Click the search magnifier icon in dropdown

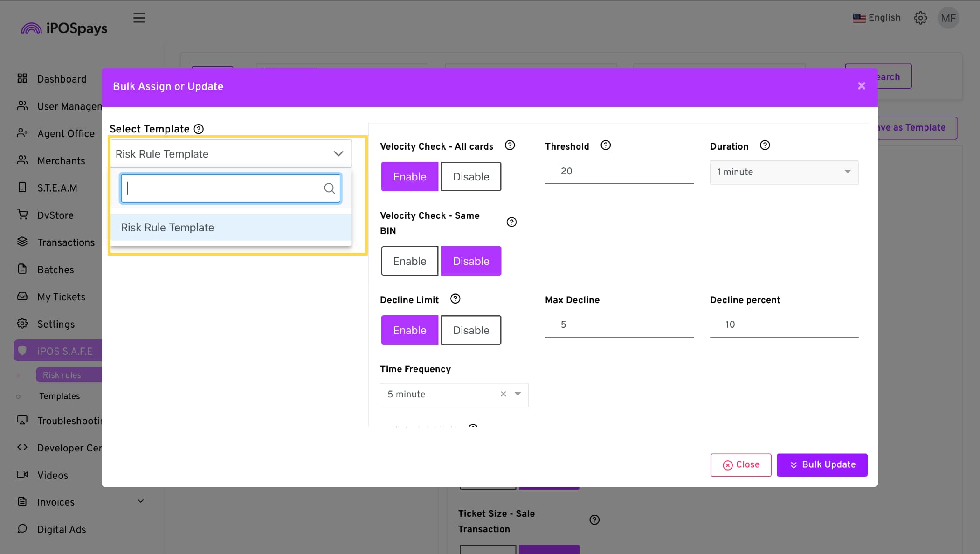tap(329, 188)
